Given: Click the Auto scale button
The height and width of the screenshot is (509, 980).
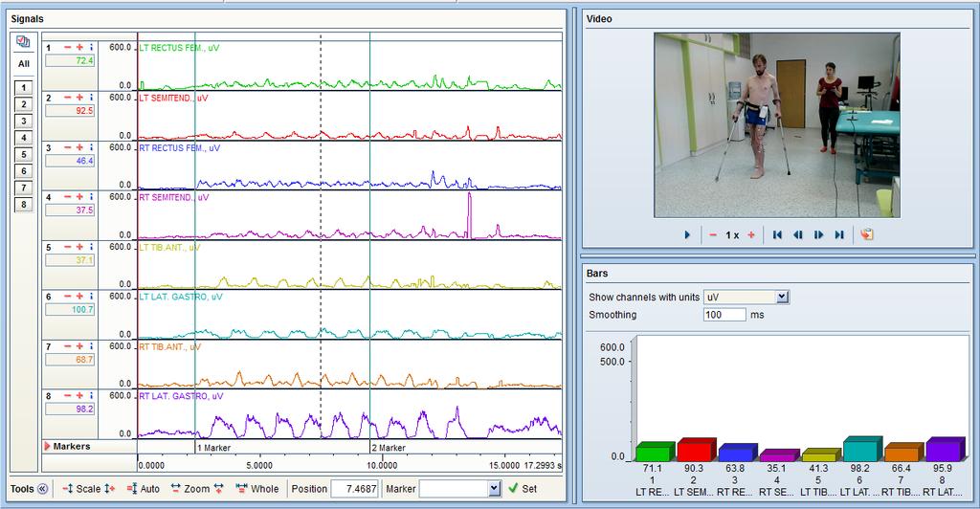Looking at the screenshot, I should pyautogui.click(x=144, y=489).
